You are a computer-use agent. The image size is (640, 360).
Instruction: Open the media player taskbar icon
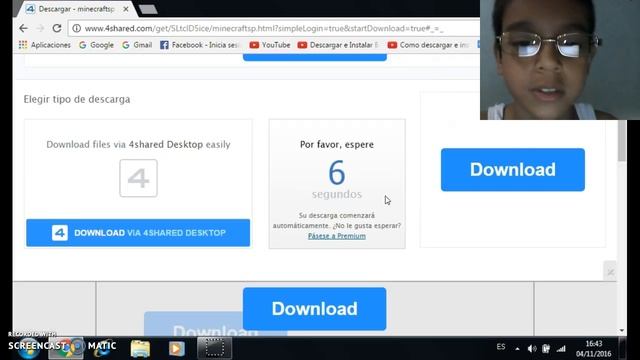[176, 349]
